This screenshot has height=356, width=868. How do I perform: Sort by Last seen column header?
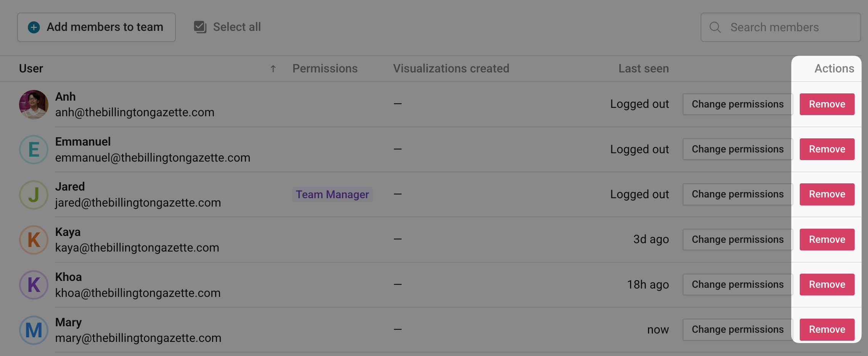(643, 69)
